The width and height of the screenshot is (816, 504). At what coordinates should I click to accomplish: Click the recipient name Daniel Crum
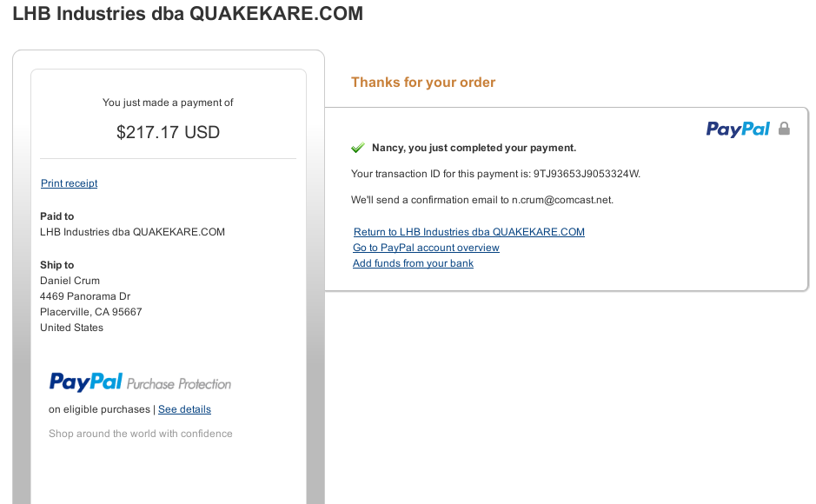[x=70, y=281]
